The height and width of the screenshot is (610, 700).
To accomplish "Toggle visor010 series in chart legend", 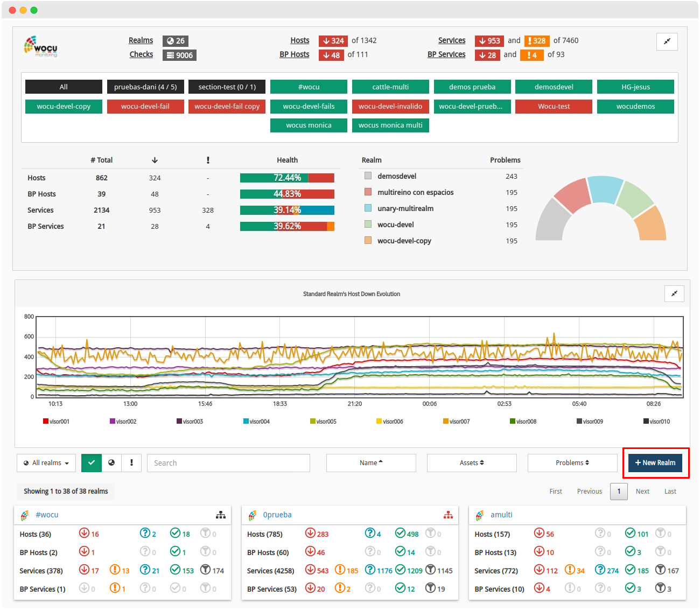I will 656,422.
